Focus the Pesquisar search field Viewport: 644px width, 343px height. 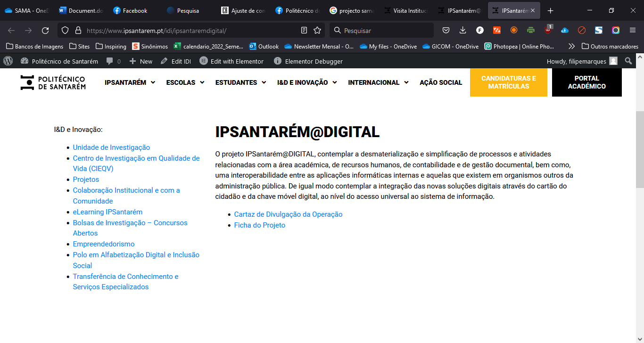(x=381, y=30)
